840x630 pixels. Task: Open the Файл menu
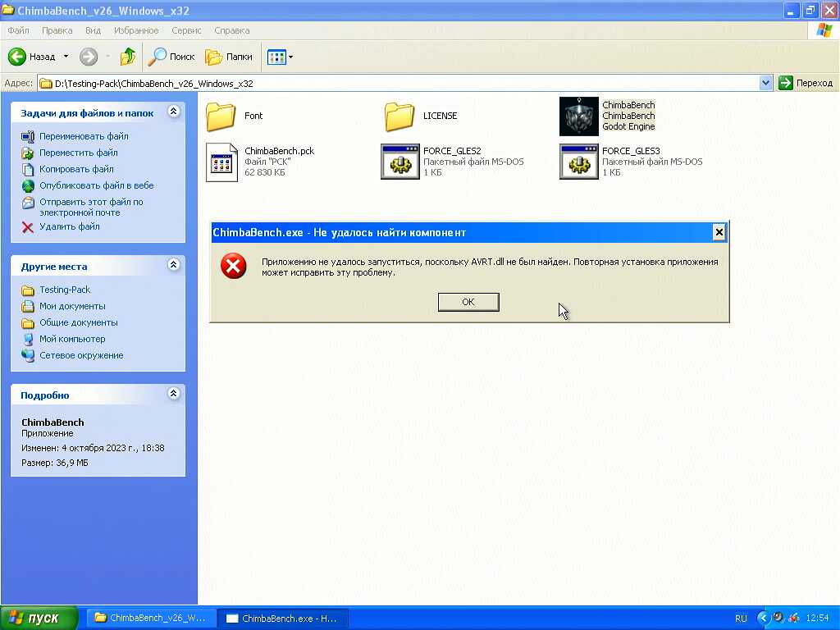click(x=18, y=30)
